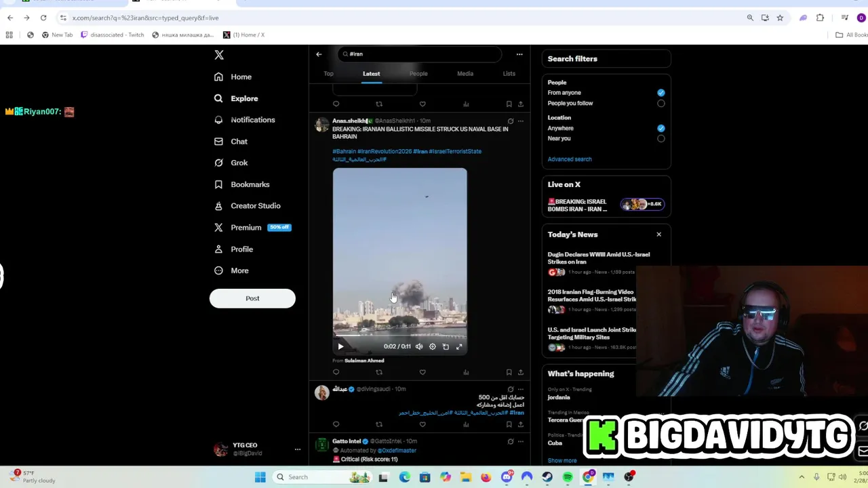Switch to the Lists tab
The width and height of the screenshot is (868, 488).
[509, 73]
